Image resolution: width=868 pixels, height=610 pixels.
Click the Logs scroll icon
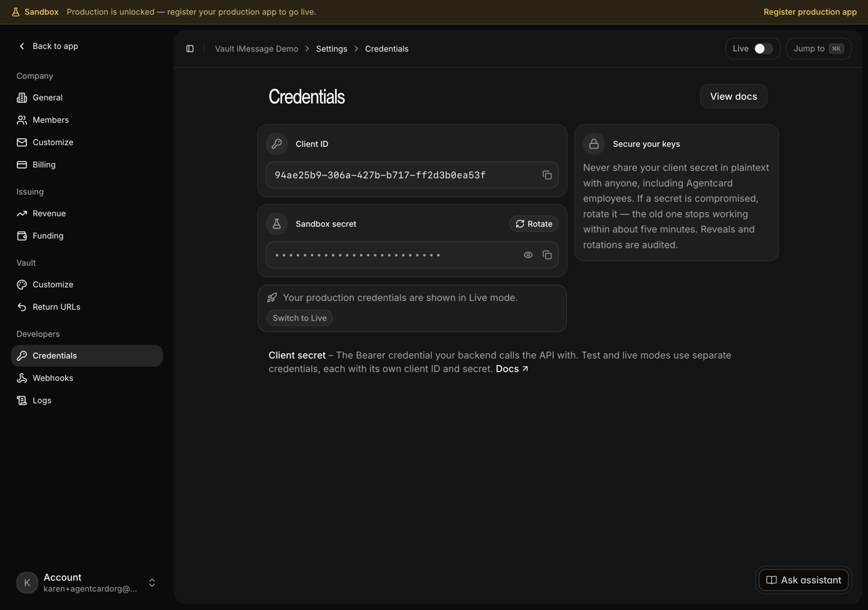point(22,401)
